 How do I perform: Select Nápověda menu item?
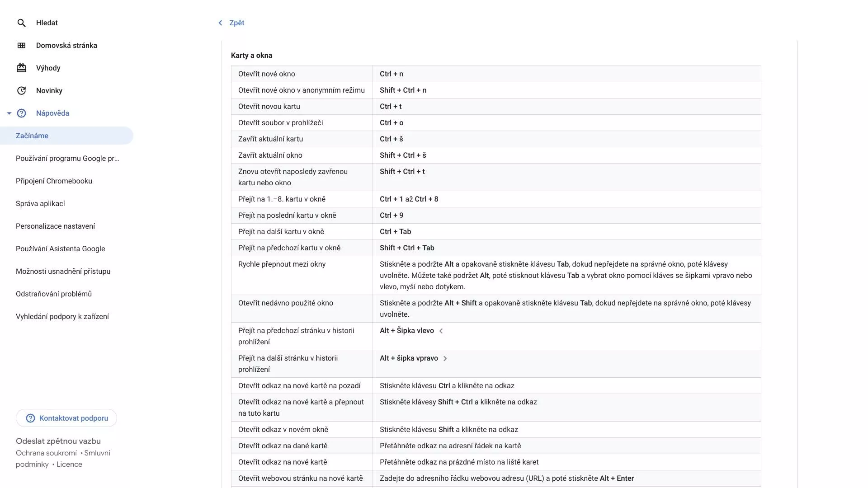[x=52, y=113]
